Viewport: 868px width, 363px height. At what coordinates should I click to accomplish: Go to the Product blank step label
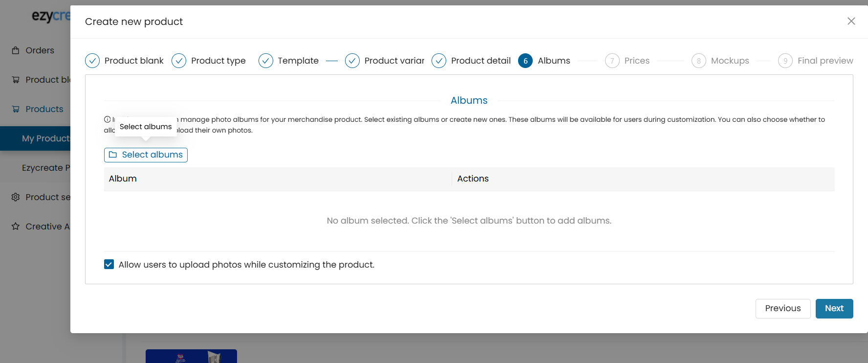tap(134, 61)
